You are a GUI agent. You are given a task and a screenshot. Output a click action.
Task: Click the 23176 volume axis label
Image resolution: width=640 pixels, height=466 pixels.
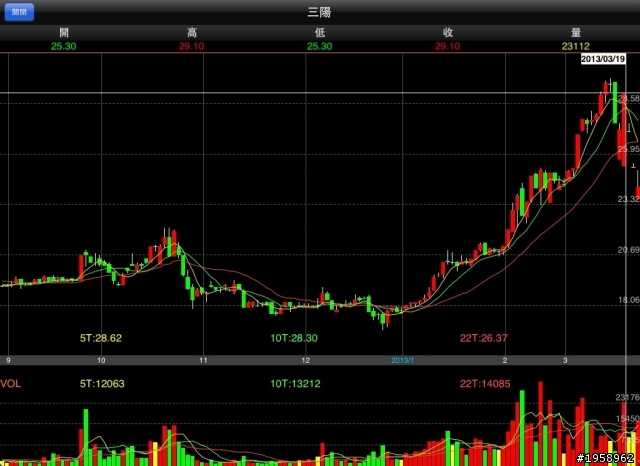tap(628, 397)
